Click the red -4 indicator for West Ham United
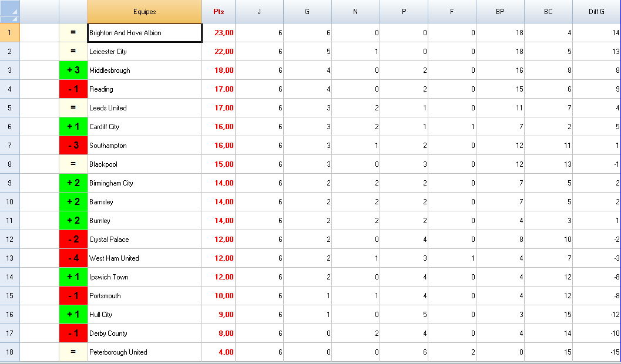Viewport: 621px width, 364px height. tap(73, 258)
